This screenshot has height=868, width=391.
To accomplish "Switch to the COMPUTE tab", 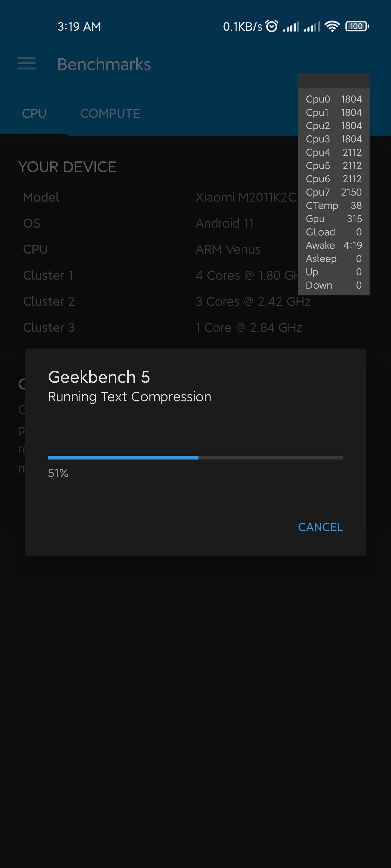I will (110, 114).
